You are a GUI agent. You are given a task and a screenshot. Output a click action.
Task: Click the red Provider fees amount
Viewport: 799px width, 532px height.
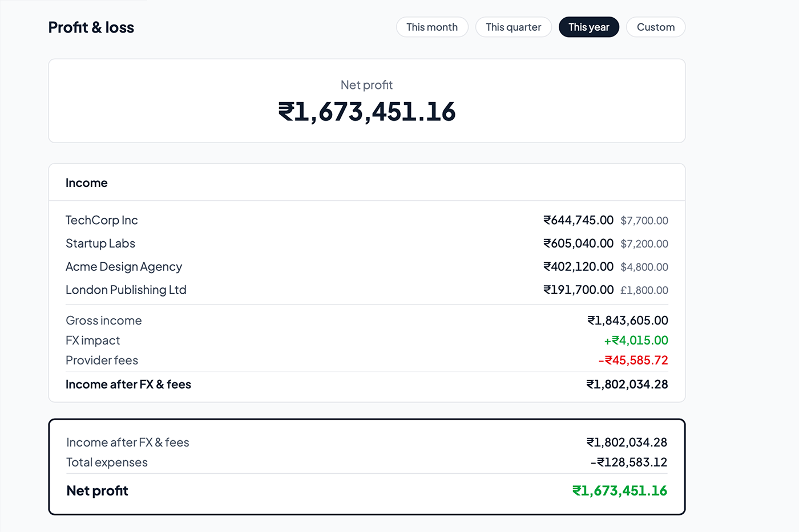click(x=633, y=360)
